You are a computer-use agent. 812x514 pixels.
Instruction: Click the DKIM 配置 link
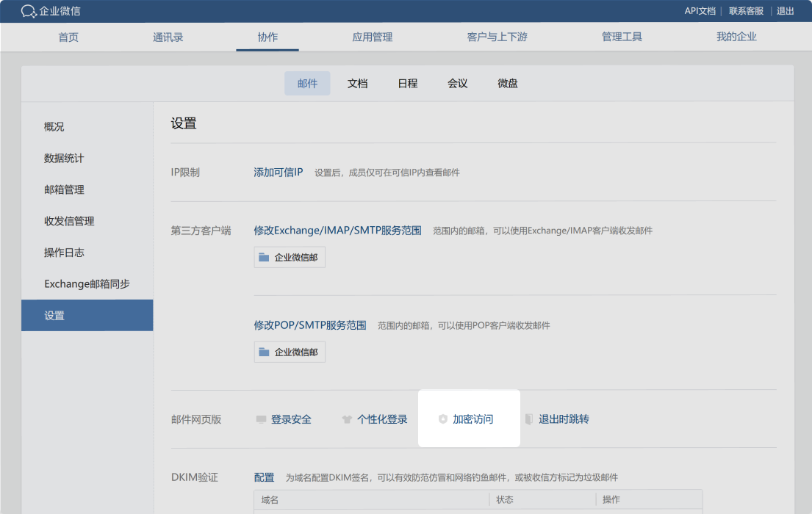pos(264,477)
